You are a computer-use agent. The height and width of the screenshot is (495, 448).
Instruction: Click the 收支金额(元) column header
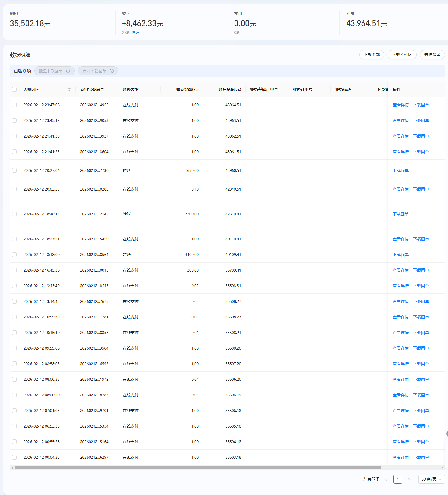[x=187, y=90]
